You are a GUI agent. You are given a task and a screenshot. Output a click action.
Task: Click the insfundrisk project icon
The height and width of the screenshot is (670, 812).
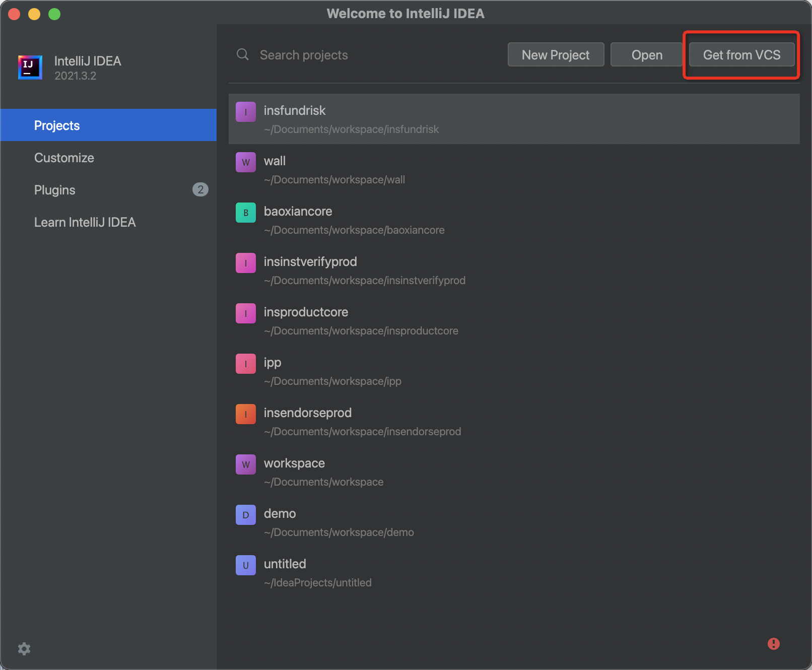(x=246, y=112)
